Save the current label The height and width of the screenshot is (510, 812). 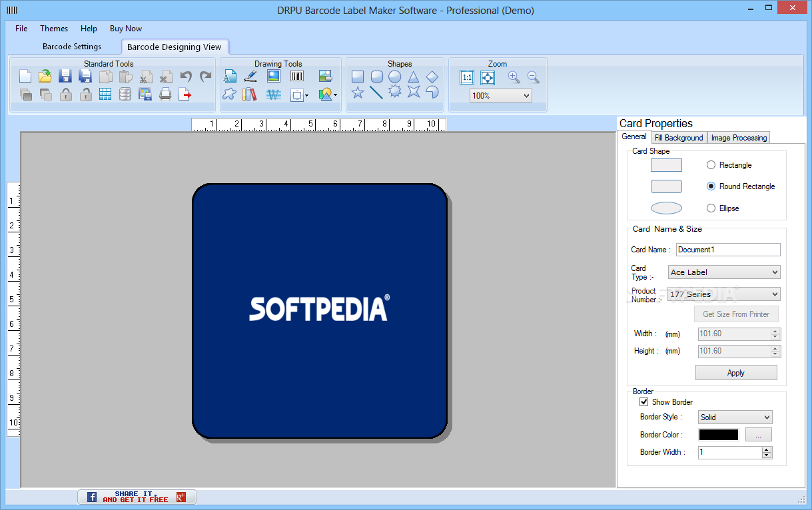click(65, 77)
